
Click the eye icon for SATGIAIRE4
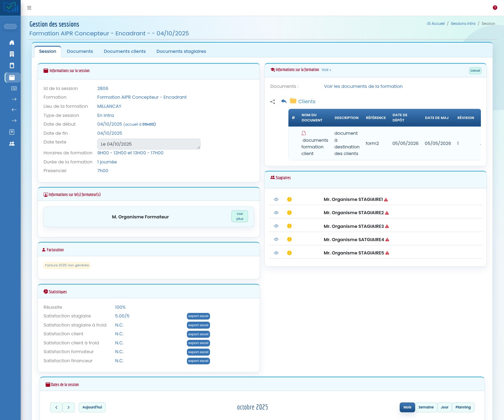point(276,239)
